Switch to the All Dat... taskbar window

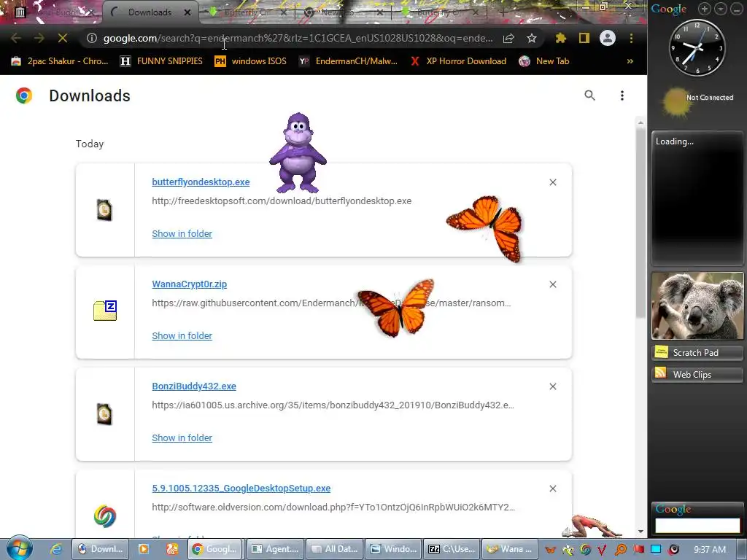(x=334, y=549)
